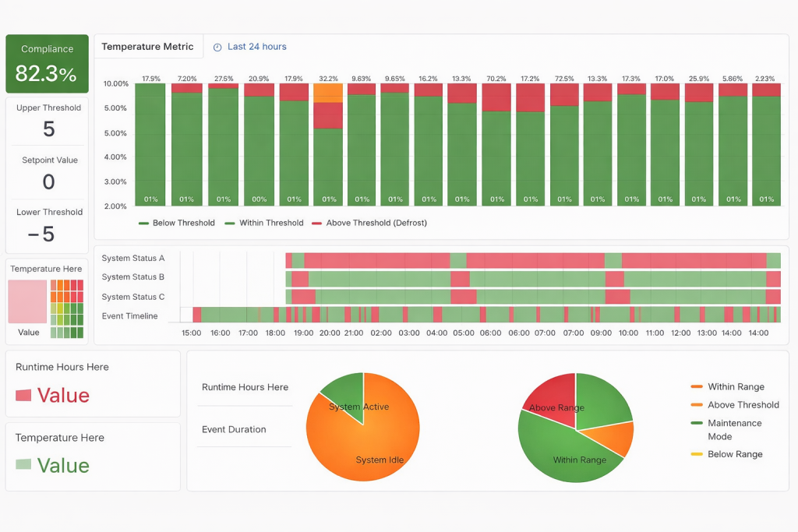This screenshot has width=798, height=532.
Task: Expand the Upper Threshold value panel
Action: click(x=48, y=122)
